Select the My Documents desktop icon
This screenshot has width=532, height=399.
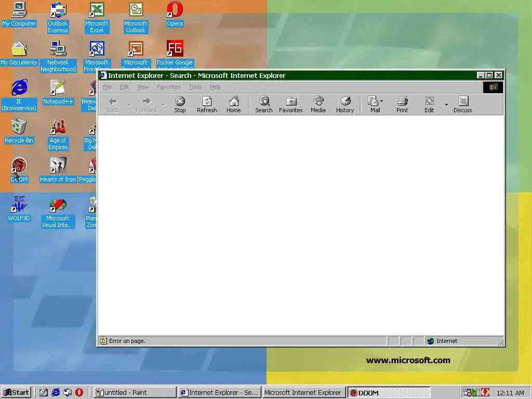point(19,53)
